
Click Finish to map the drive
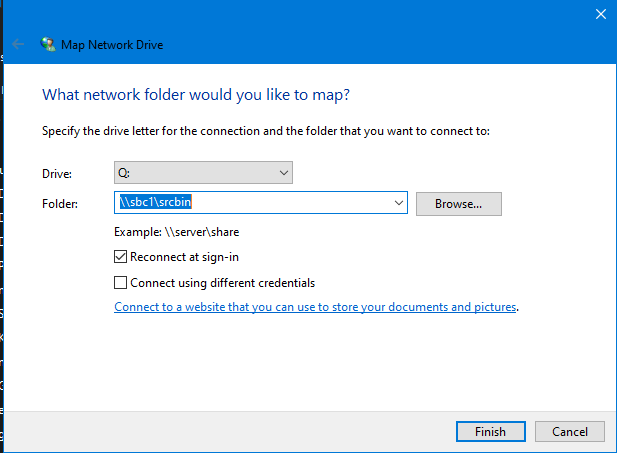click(491, 432)
